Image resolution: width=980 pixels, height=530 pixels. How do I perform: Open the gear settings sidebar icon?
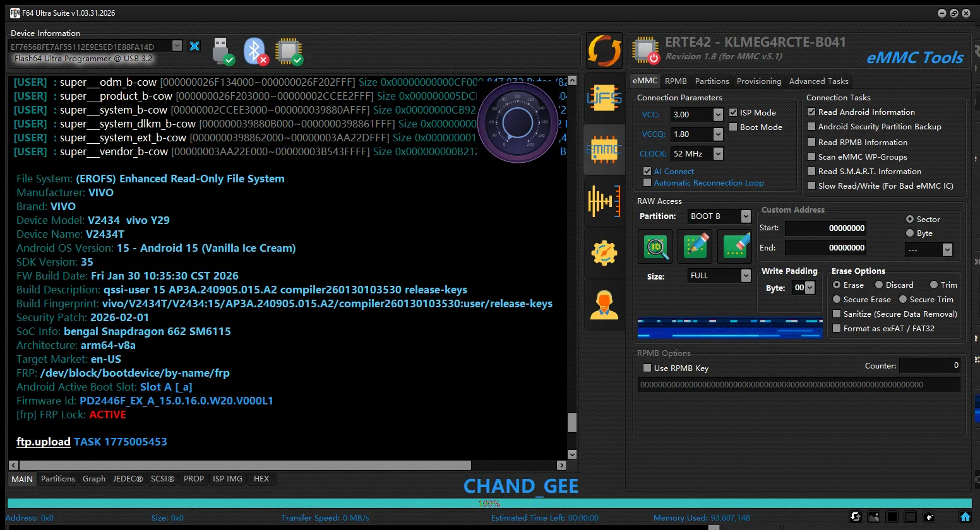tap(604, 253)
